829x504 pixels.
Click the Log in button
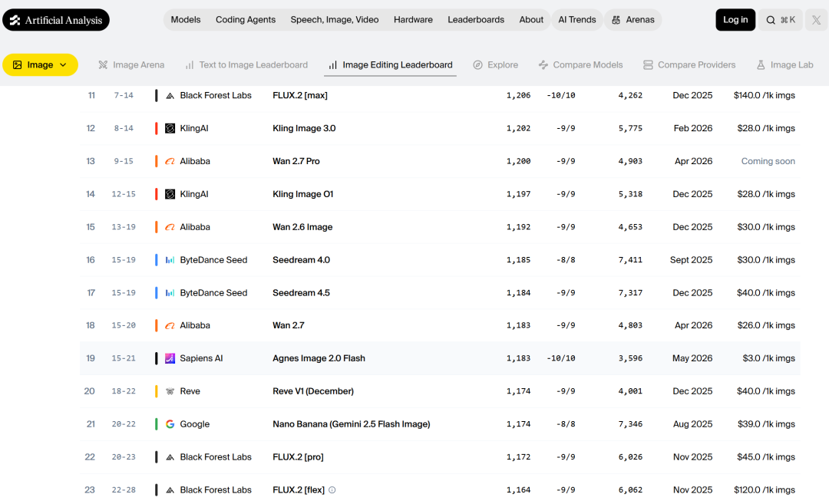[x=735, y=20]
